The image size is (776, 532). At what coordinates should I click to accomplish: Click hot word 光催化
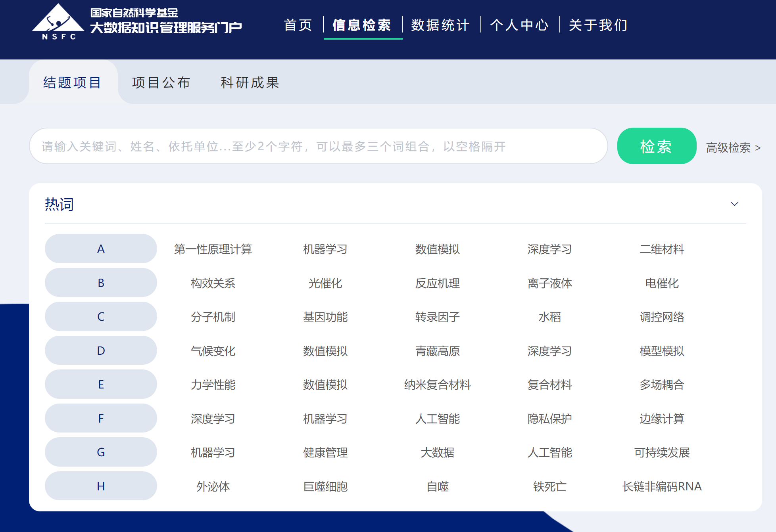[x=325, y=283]
